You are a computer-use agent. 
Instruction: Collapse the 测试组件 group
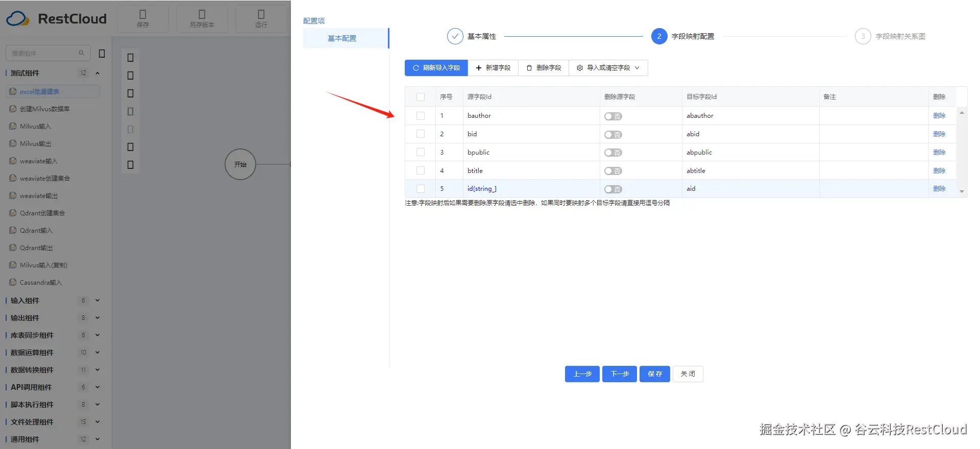tap(97, 73)
